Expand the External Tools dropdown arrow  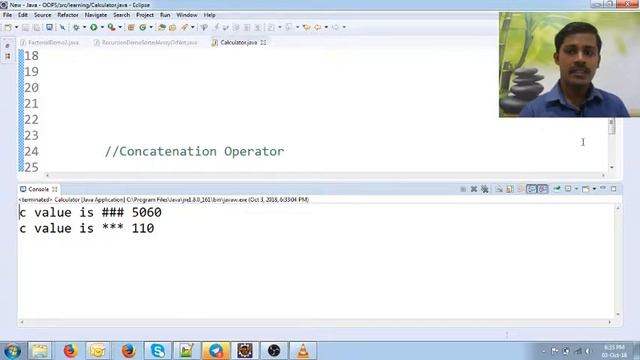pos(120,27)
